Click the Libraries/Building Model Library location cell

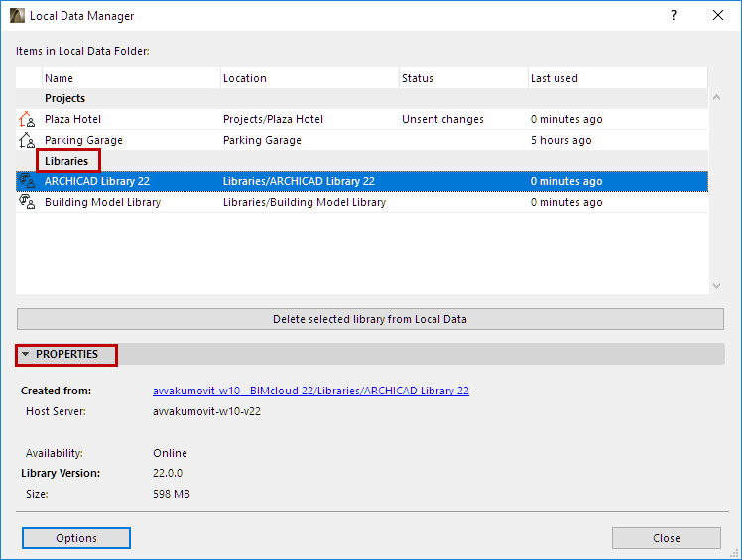point(305,202)
